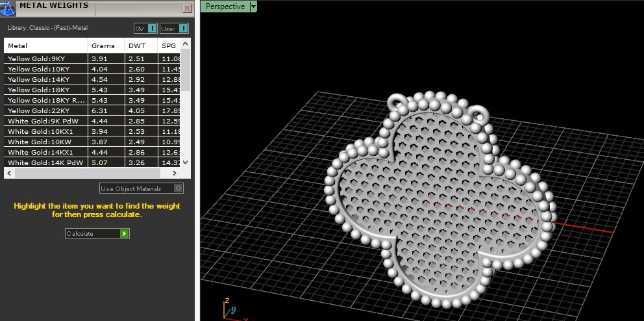The height and width of the screenshot is (321, 644).
Task: Click the Calculate button
Action: [97, 233]
